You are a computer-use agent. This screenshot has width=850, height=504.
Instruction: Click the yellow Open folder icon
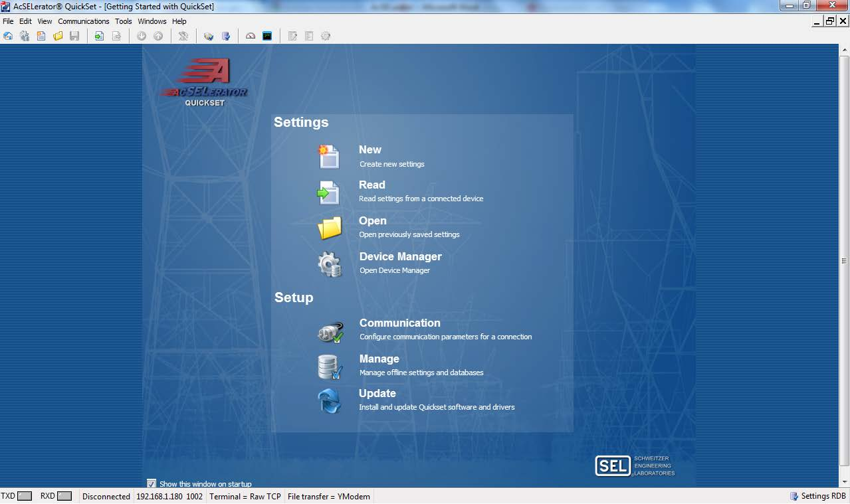[x=330, y=228]
